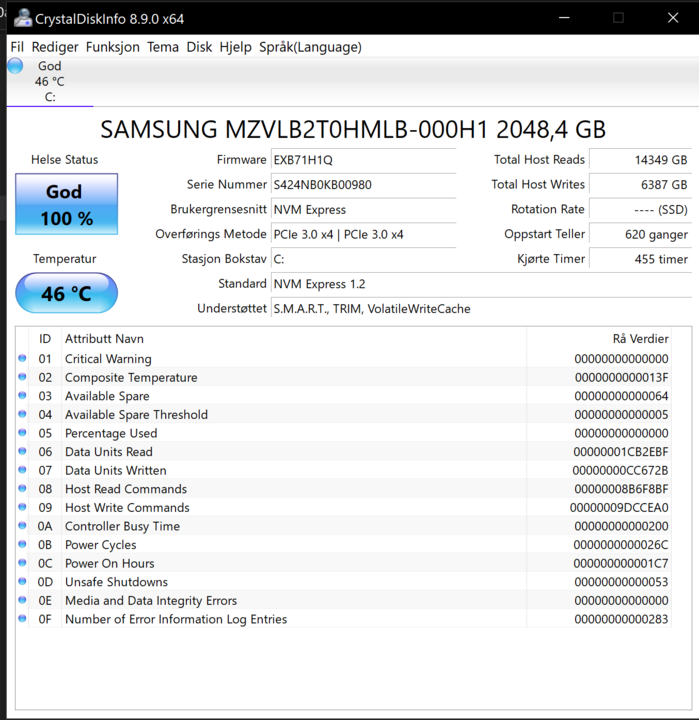Image resolution: width=699 pixels, height=720 pixels.
Task: Click the status dot for Data Units Written
Action: coord(22,469)
